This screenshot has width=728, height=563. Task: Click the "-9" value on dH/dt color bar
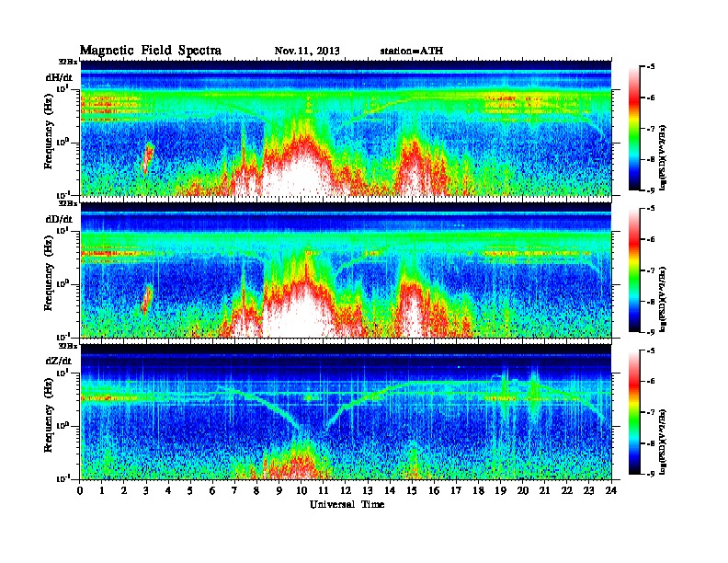point(651,190)
